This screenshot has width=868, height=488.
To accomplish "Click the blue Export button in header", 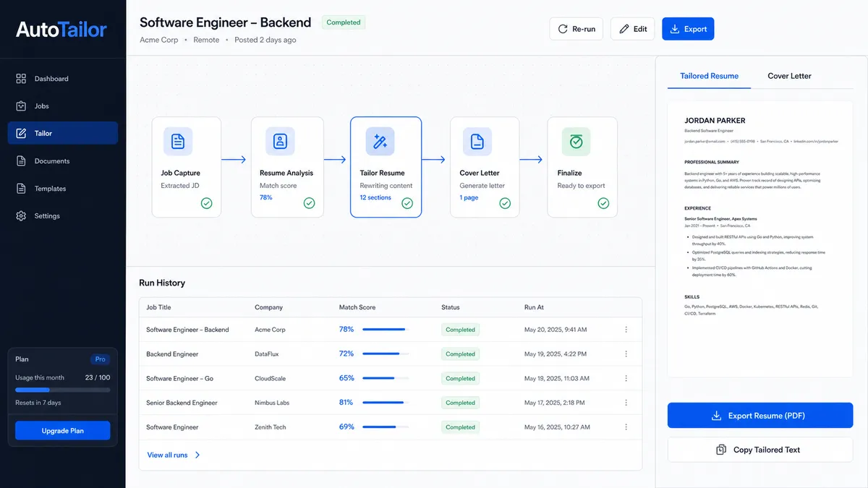I will coord(688,29).
